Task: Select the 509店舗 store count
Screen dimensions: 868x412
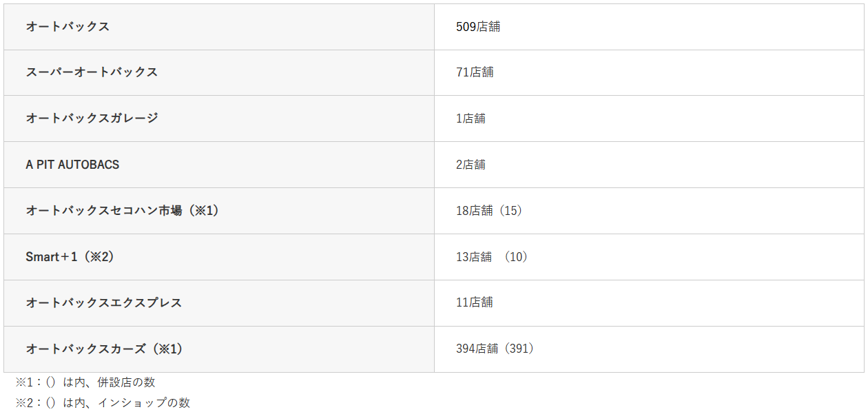Action: (x=477, y=27)
